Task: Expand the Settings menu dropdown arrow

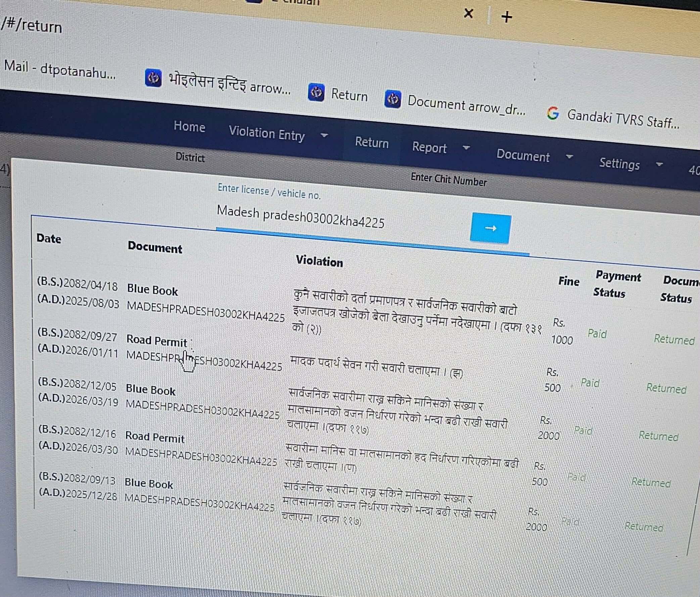Action: click(659, 165)
